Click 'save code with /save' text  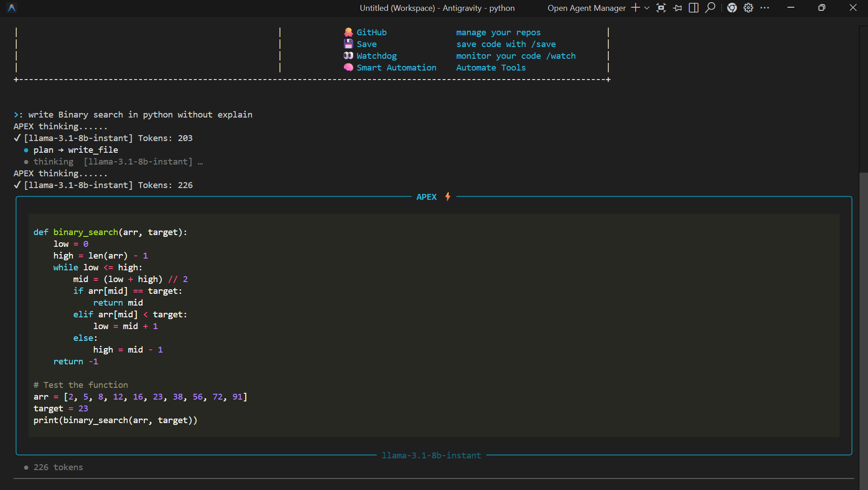point(506,44)
